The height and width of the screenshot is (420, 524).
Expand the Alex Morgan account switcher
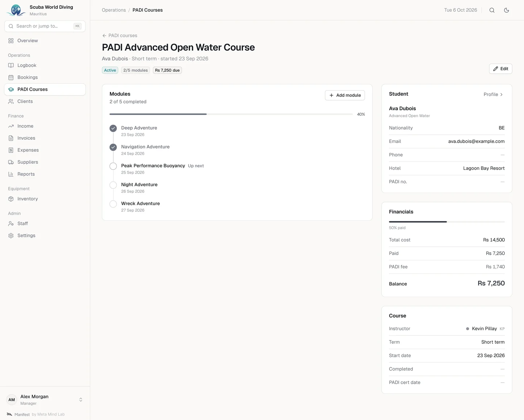coord(81,400)
